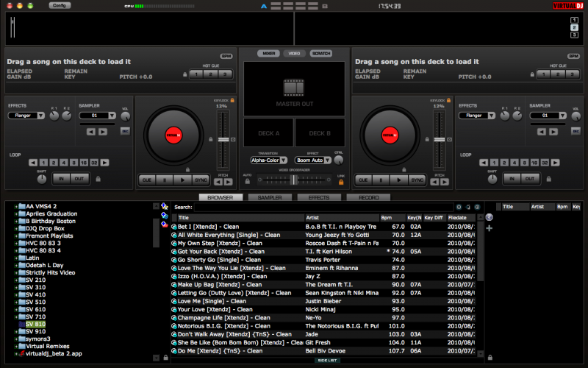Viewport: 588px width, 368px height.
Task: Click left deck sampler REC button
Action: pos(125,131)
